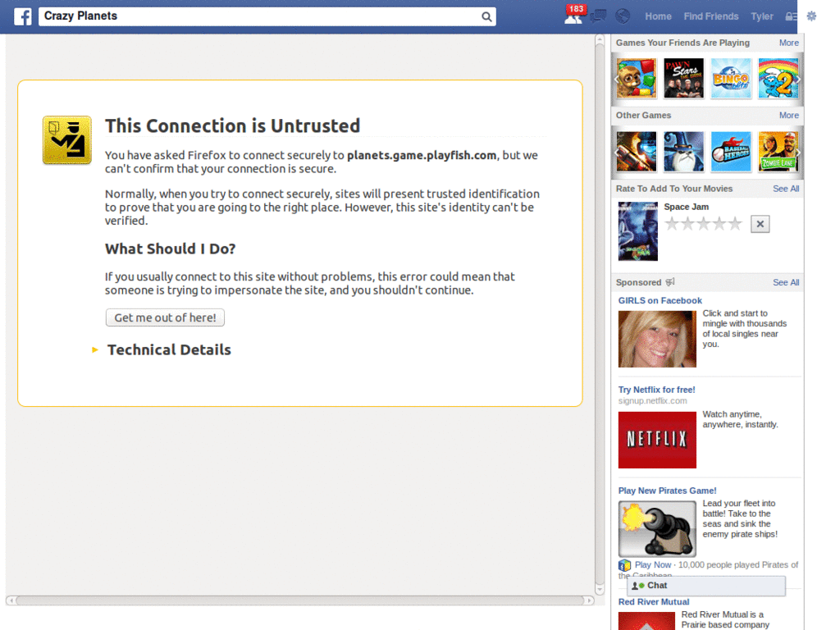Click the Crazy Planets search field
840x630 pixels.
point(267,16)
